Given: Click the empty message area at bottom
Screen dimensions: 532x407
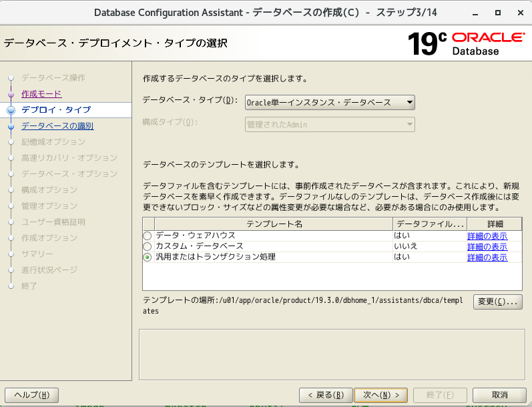Looking at the screenshot, I should click(x=332, y=354).
